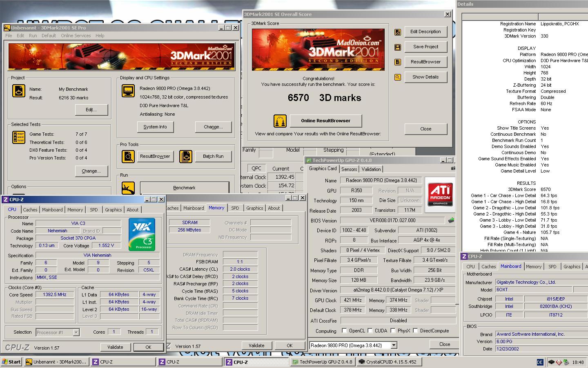Click the Online ResultBrowser tree icon
This screenshot has width=588, height=368.
pyautogui.click(x=280, y=121)
